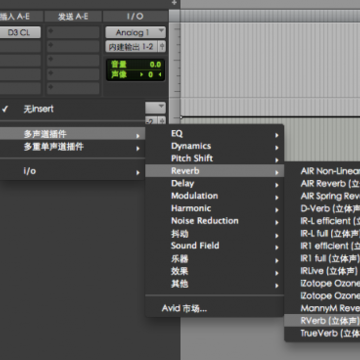This screenshot has width=360, height=360.
Task: Choose IR1 full plugin
Action: click(x=322, y=258)
